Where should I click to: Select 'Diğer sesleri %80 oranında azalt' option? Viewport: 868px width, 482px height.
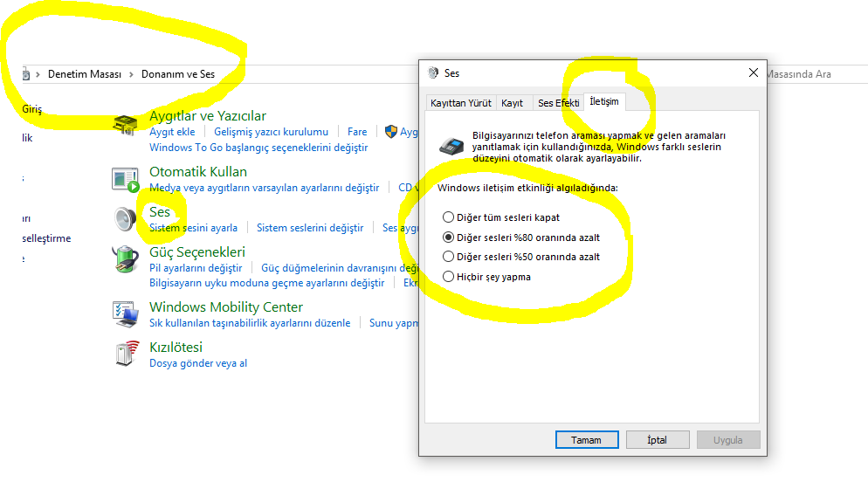click(521, 238)
